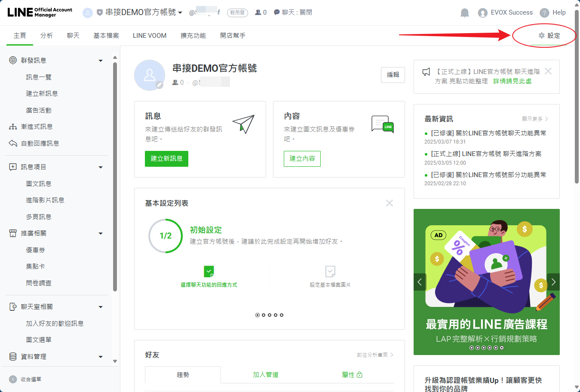
Task: Open the 基本檔案 tab
Action: pos(106,36)
